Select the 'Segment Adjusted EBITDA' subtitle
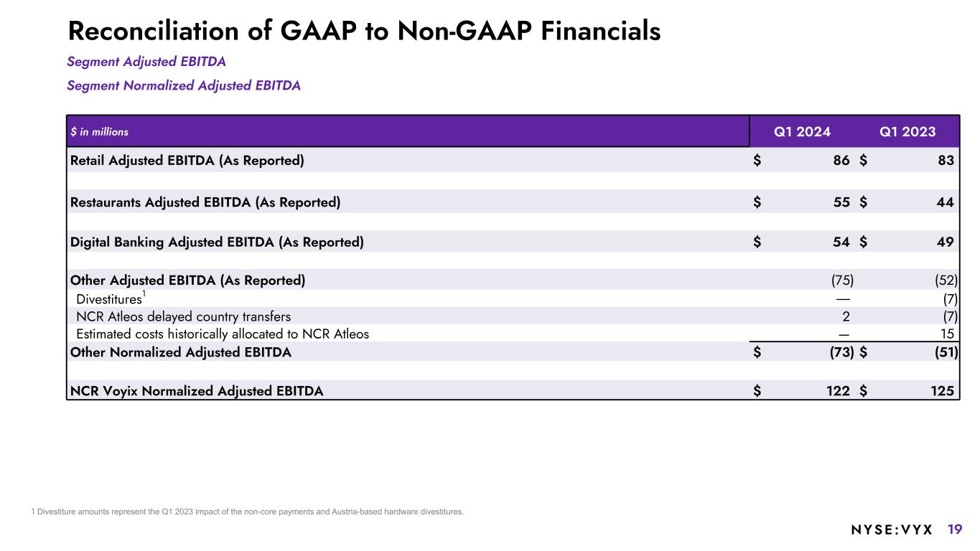Viewport: 980px width, 551px height. pos(146,62)
